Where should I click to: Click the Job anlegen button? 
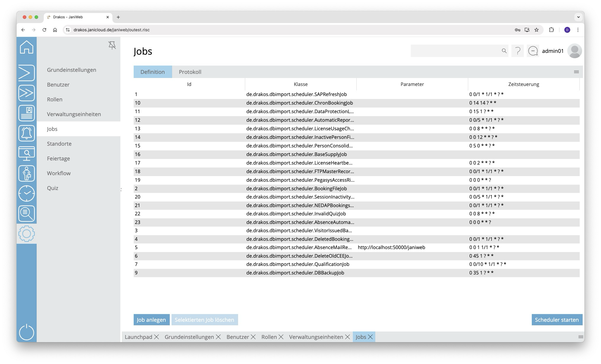(151, 320)
